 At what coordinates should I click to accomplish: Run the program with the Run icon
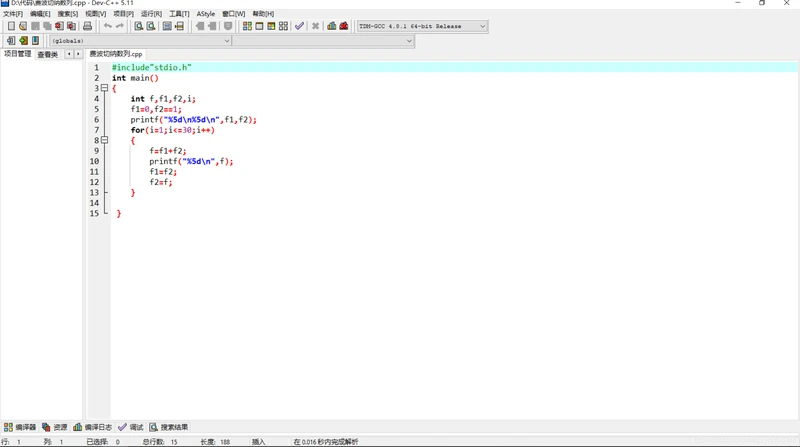click(x=259, y=26)
